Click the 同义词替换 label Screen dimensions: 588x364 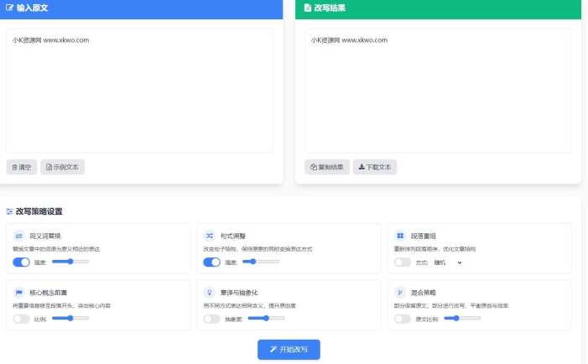coord(45,237)
